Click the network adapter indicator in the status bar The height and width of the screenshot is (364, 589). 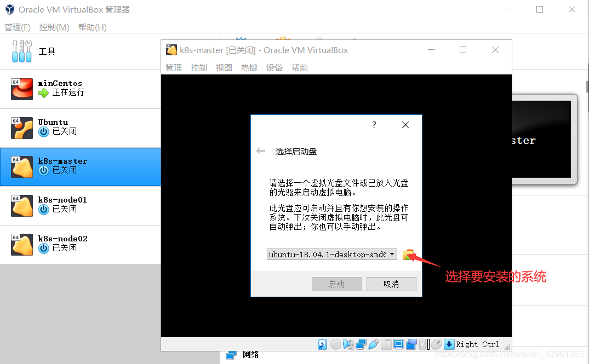(361, 344)
